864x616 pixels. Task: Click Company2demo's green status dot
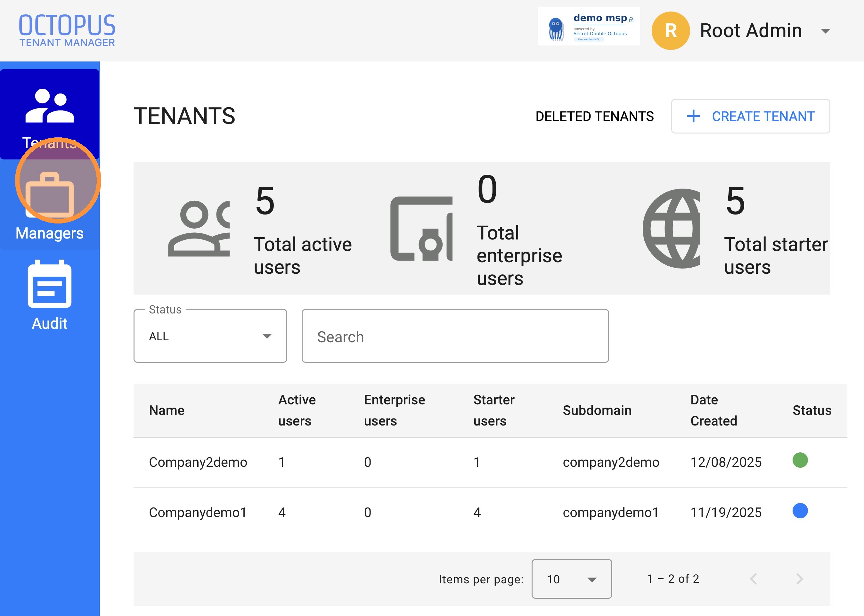pos(800,460)
